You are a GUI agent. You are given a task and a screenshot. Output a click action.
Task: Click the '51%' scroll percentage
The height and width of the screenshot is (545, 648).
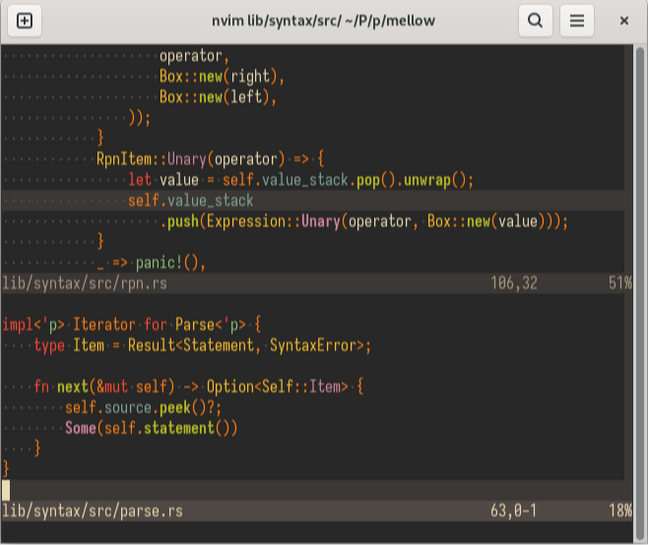620,283
